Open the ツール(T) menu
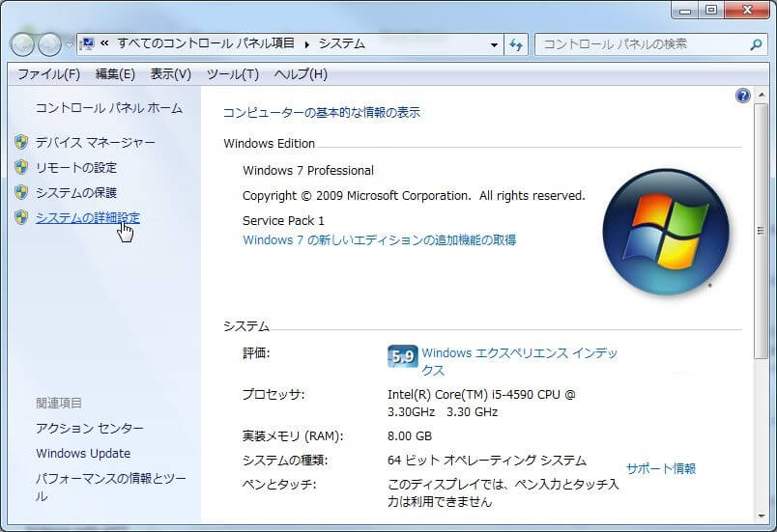 [232, 74]
